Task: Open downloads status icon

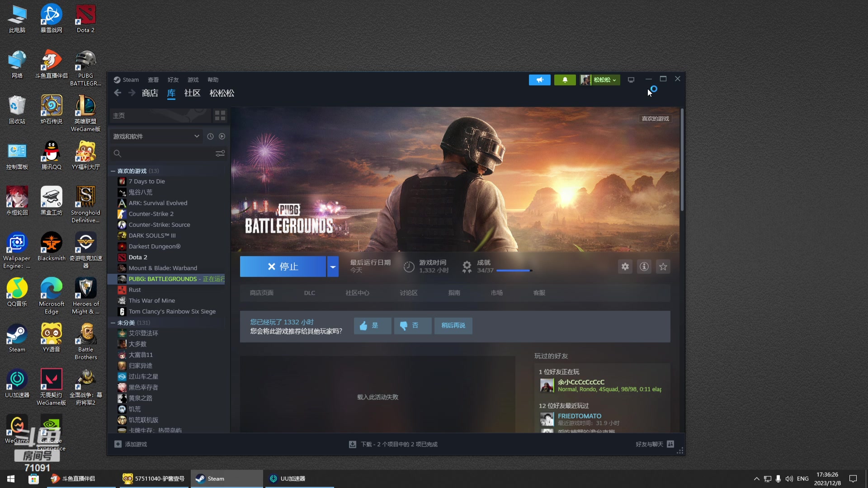Action: [x=353, y=444]
